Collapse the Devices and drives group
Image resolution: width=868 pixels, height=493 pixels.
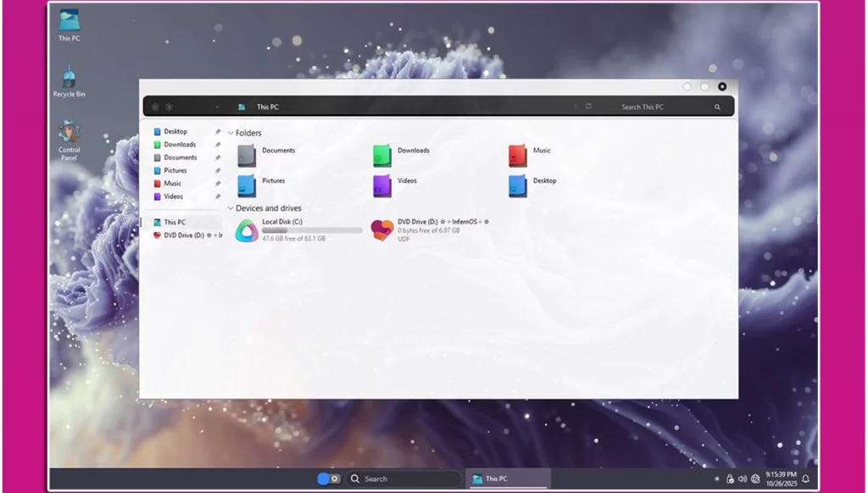coord(231,208)
